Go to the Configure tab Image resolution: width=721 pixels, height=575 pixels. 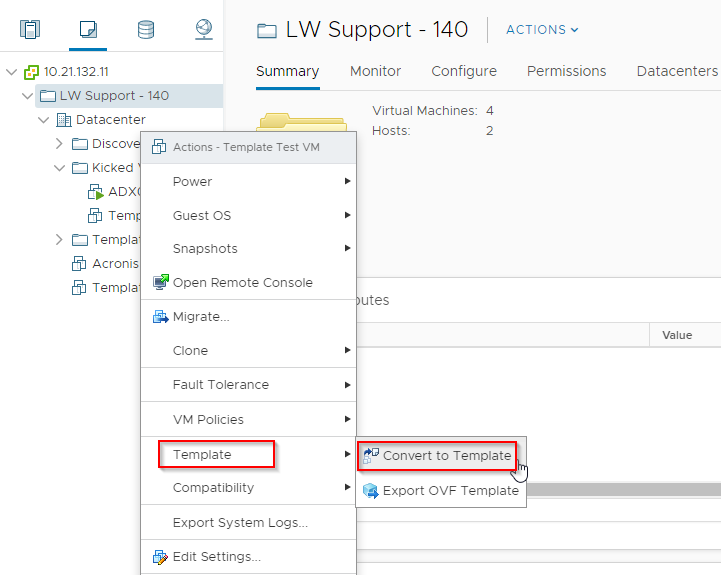coord(464,71)
